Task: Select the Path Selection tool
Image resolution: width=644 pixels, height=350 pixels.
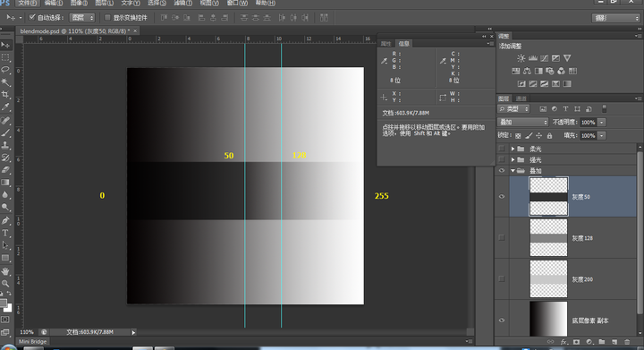Action: pyautogui.click(x=5, y=245)
